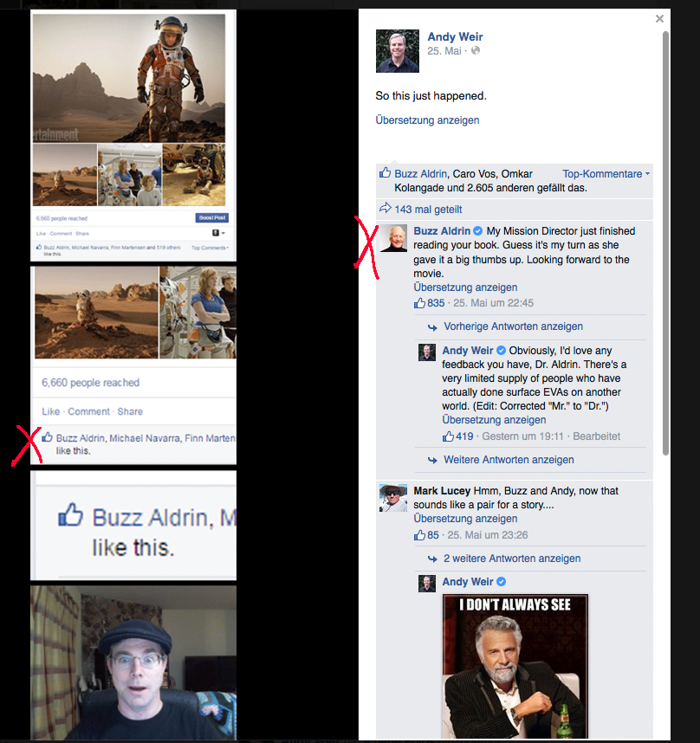This screenshot has height=743, width=700.
Task: Click the comment panel's vertical scrollbar
Action: 665,243
